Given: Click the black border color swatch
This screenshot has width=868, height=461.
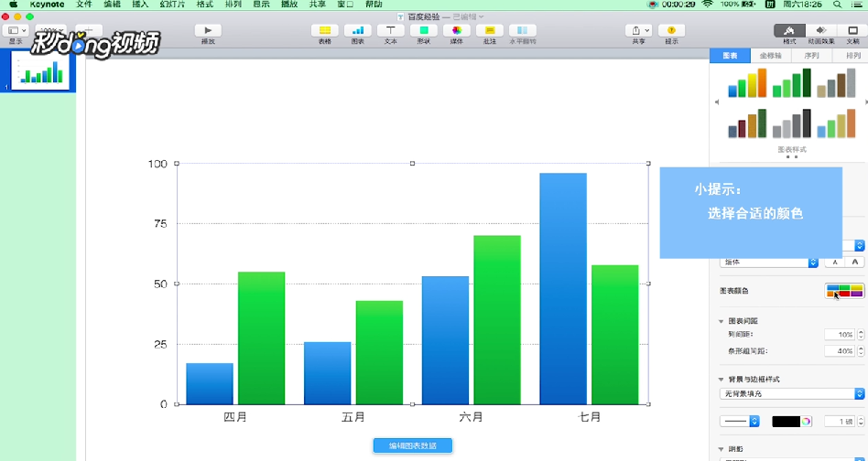Looking at the screenshot, I should [787, 421].
